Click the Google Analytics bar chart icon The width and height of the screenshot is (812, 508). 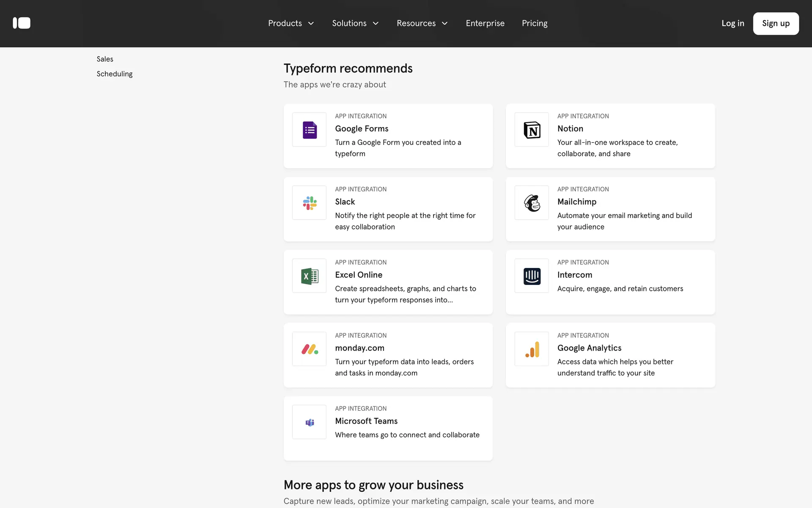coord(532,349)
